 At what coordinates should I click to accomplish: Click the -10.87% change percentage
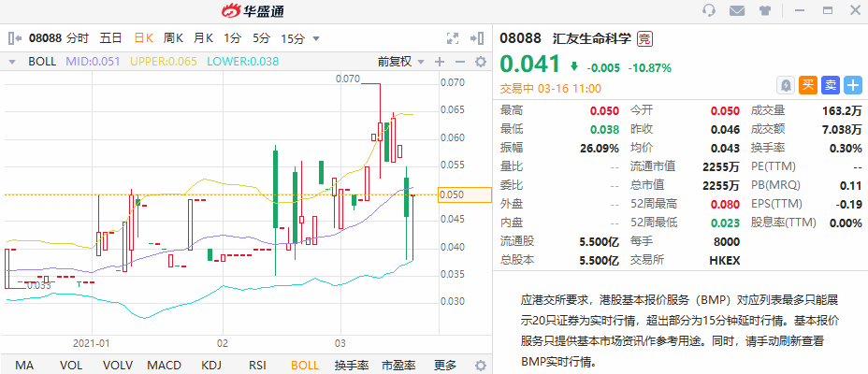(x=649, y=68)
